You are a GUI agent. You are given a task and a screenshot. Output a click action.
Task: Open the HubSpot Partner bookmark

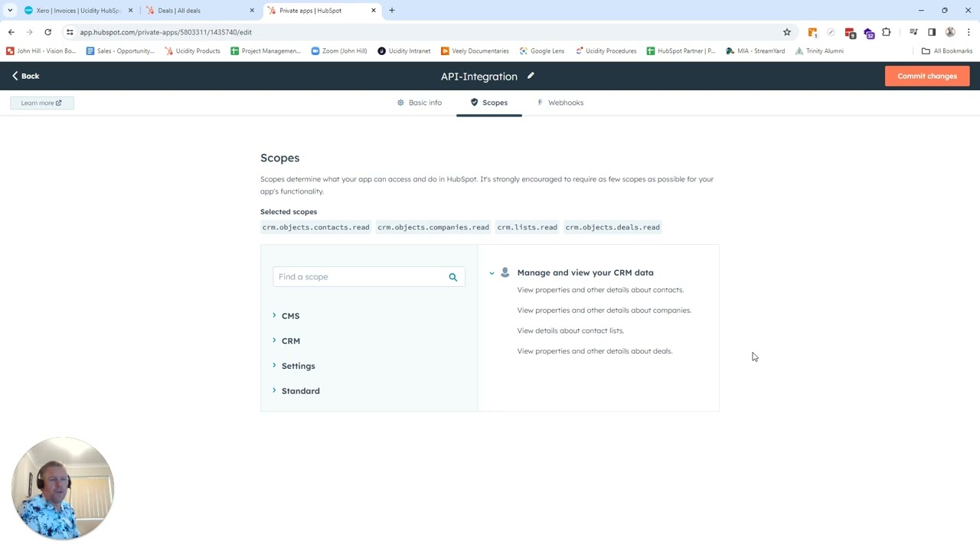[x=681, y=51]
